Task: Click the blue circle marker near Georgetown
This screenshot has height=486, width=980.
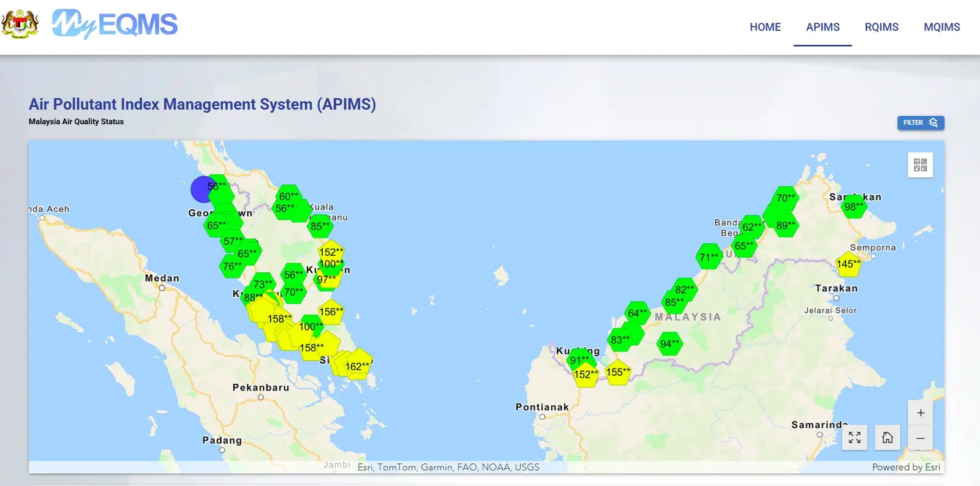Action: (x=200, y=190)
